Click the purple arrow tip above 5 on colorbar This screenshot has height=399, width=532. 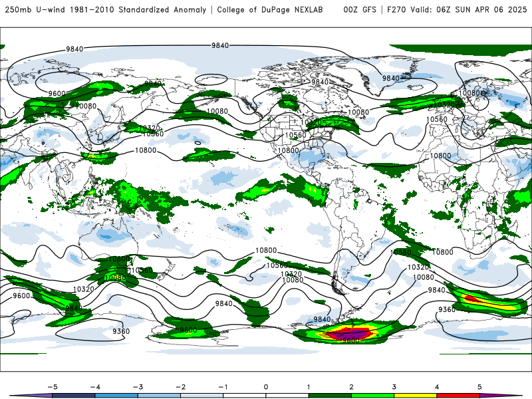[x=501, y=396]
